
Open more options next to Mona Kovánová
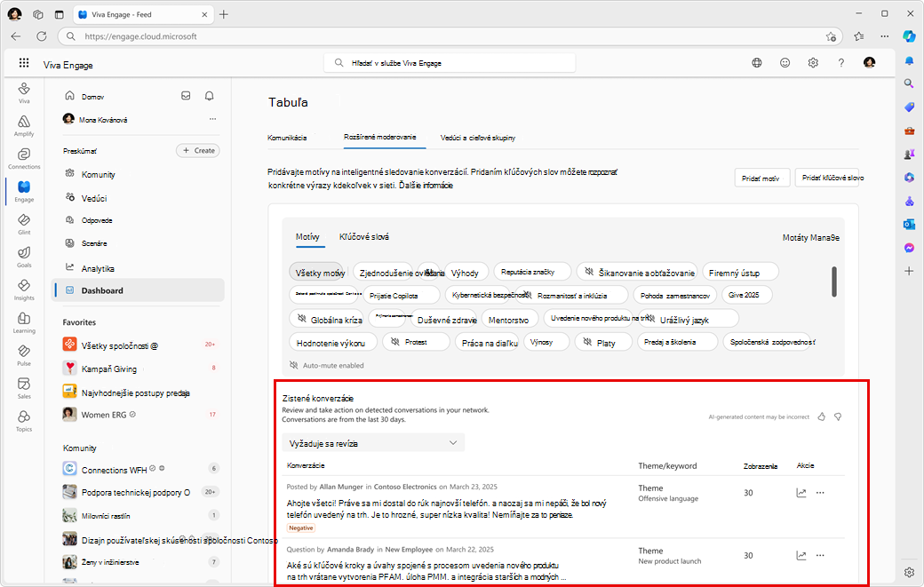point(212,119)
